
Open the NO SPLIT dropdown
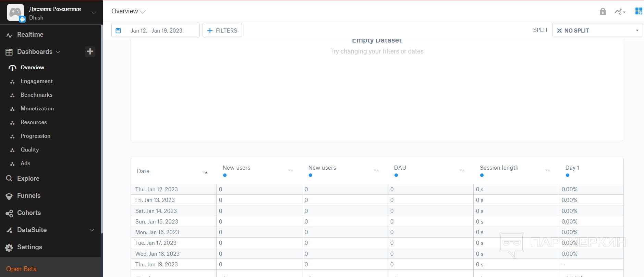click(597, 31)
